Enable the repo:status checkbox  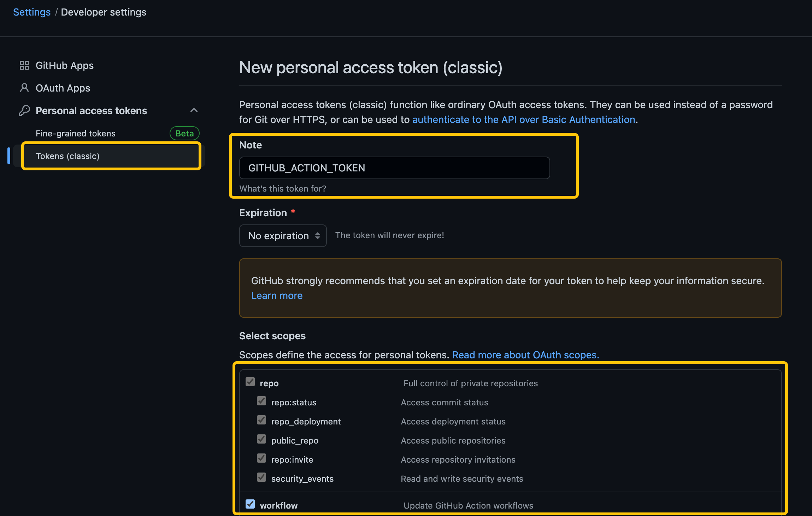coord(261,401)
